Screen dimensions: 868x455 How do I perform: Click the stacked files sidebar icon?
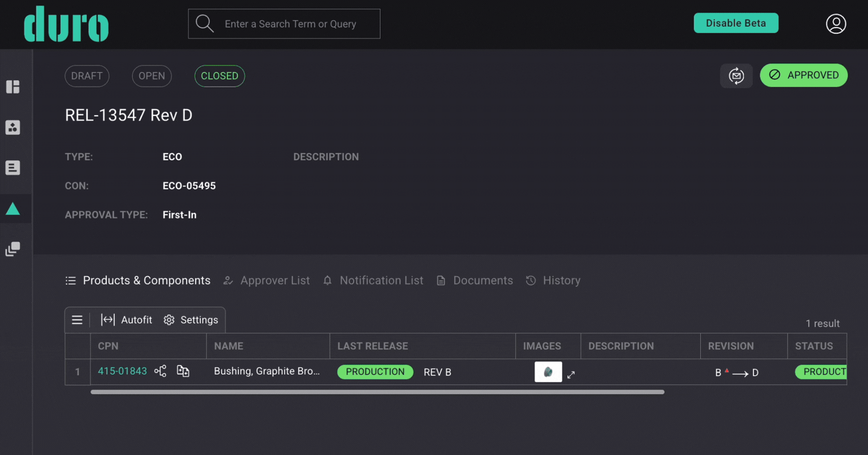pyautogui.click(x=13, y=249)
